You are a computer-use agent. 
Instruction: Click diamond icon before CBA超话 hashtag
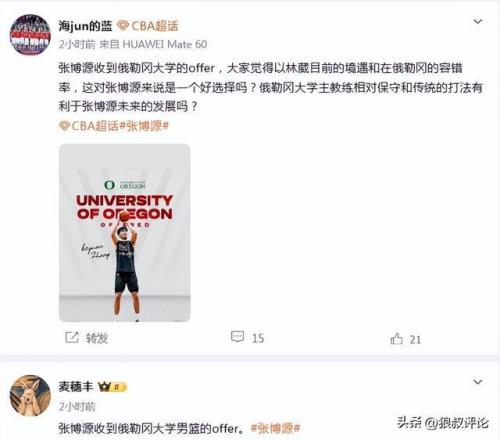[x=64, y=126]
